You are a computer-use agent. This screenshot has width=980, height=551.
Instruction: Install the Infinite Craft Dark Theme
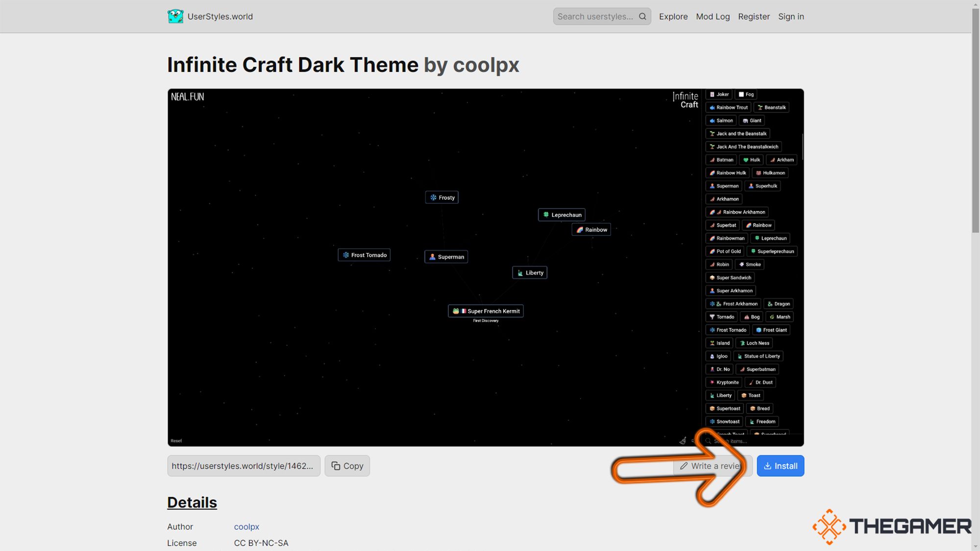pyautogui.click(x=780, y=466)
